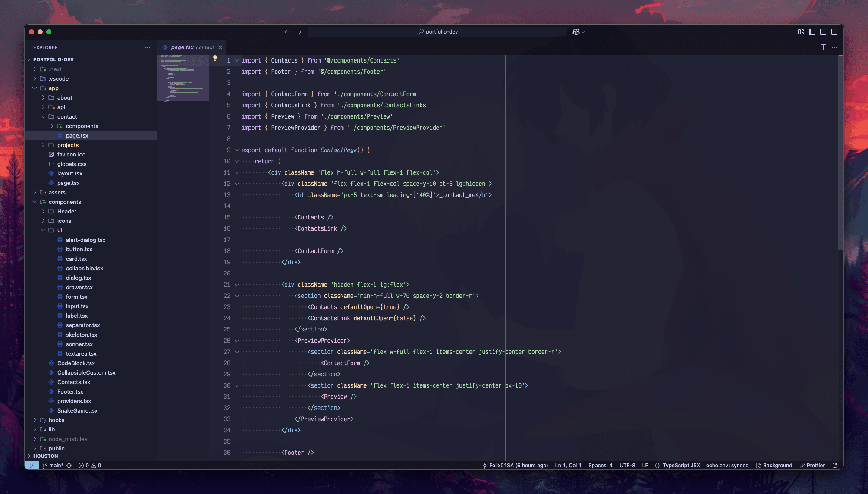Screen dimensions: 868x494
Task: Open the notifications bell icon
Action: coord(835,466)
